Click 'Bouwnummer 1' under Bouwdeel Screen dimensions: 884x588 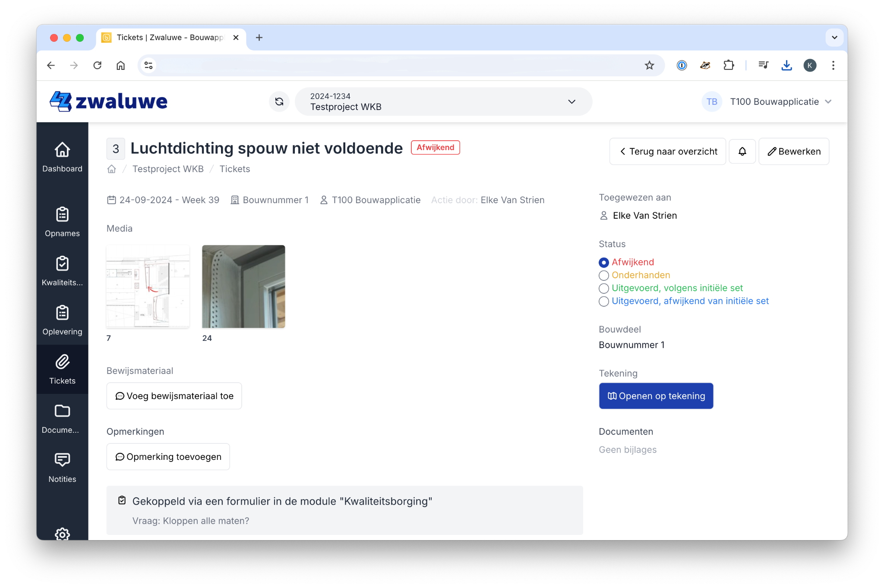631,345
